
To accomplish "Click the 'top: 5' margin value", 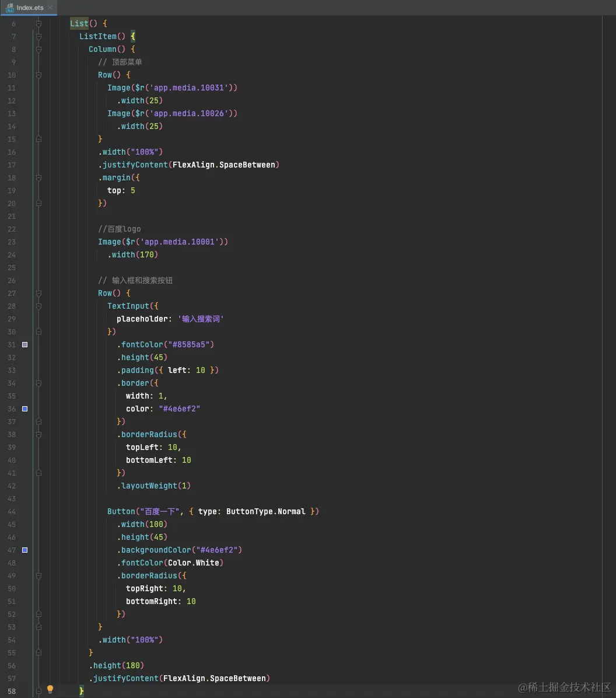I will pos(121,190).
